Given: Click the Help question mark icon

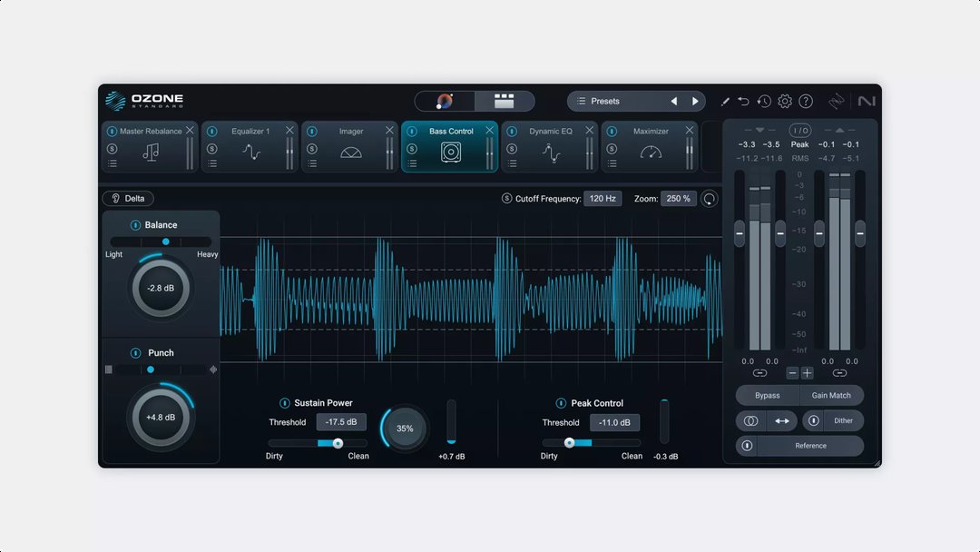Looking at the screenshot, I should tap(806, 102).
